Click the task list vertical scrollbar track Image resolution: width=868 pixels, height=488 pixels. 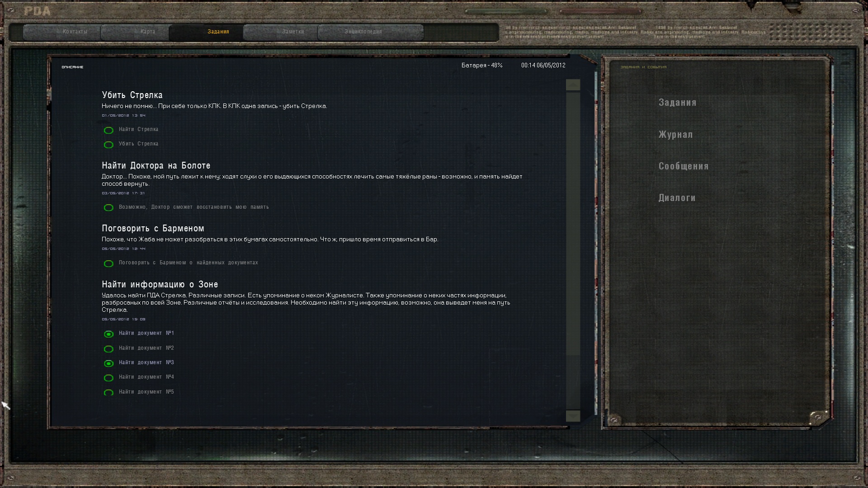pyautogui.click(x=573, y=250)
